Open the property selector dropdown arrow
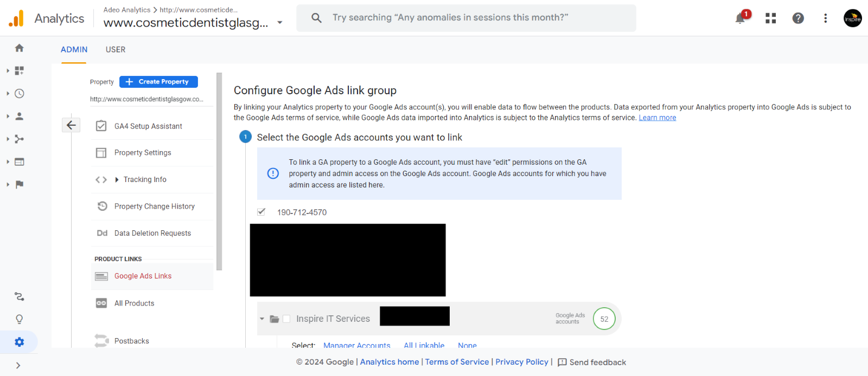Image resolution: width=868 pixels, height=376 pixels. 280,23
